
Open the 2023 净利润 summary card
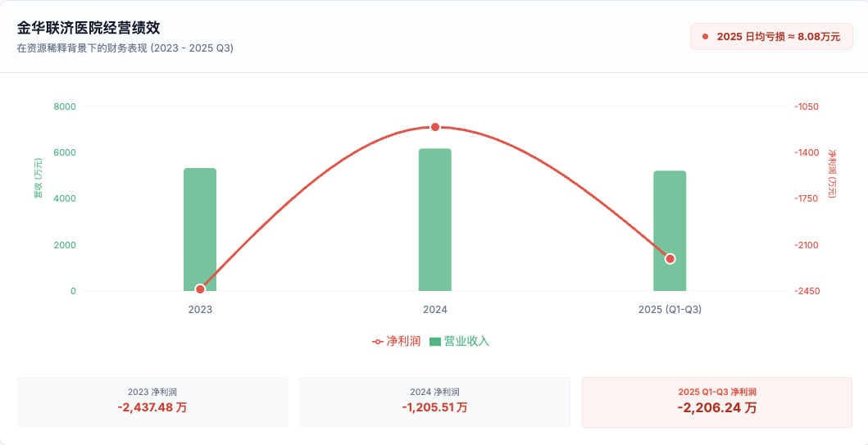click(x=152, y=402)
